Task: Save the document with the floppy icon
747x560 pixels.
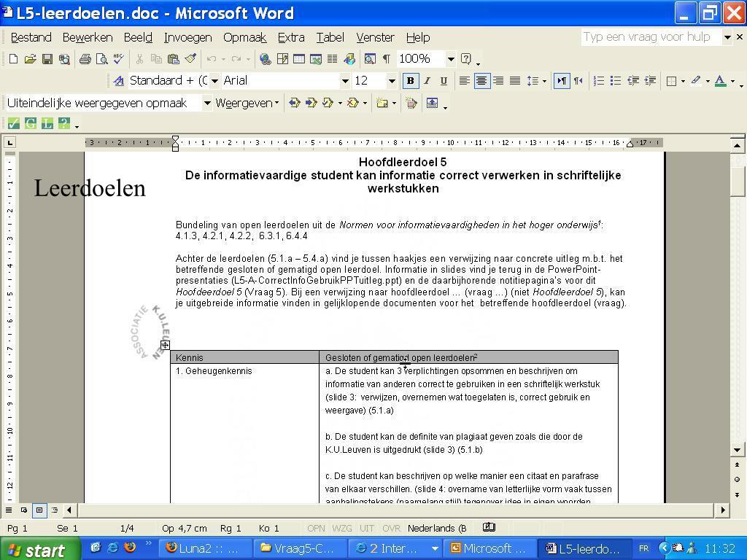Action: click(47, 59)
